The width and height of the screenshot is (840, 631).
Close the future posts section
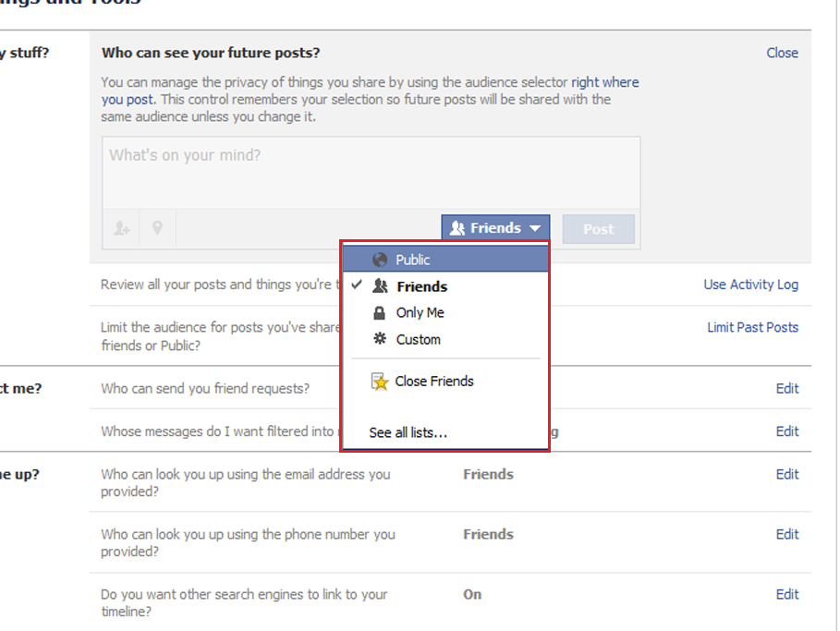(x=782, y=53)
